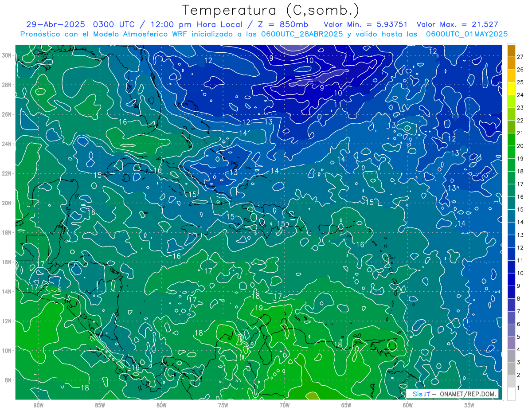Click the 24N latitude axis label
The height and width of the screenshot is (411, 532).
pos(7,144)
